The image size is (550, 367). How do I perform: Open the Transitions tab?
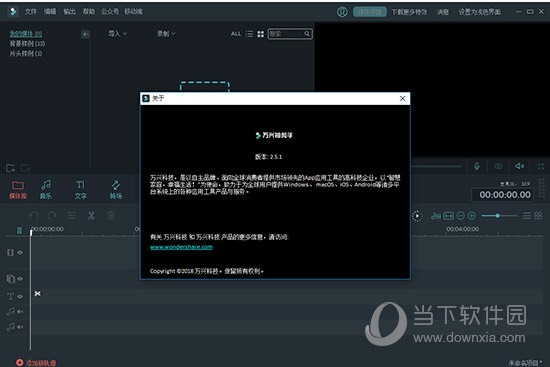tap(116, 190)
